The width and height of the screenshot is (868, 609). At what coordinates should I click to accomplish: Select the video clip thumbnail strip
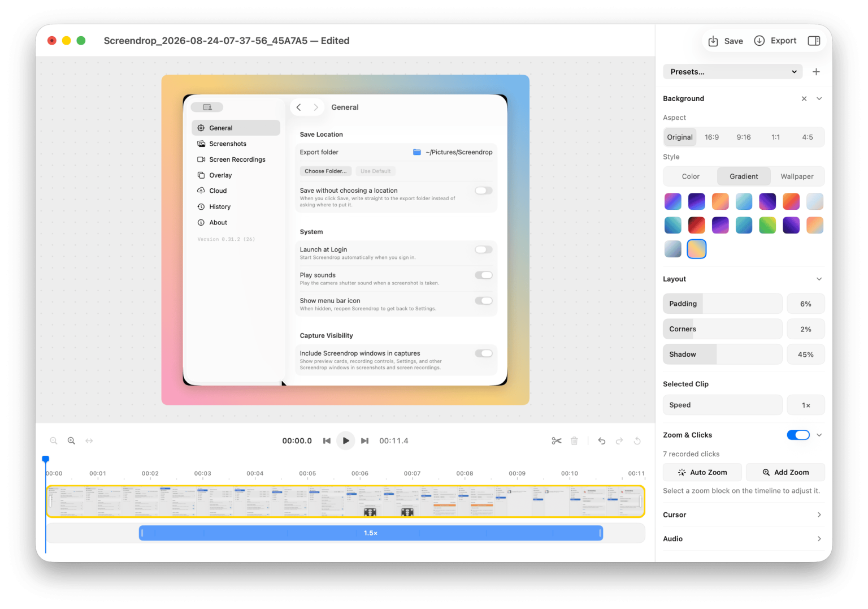coord(345,502)
